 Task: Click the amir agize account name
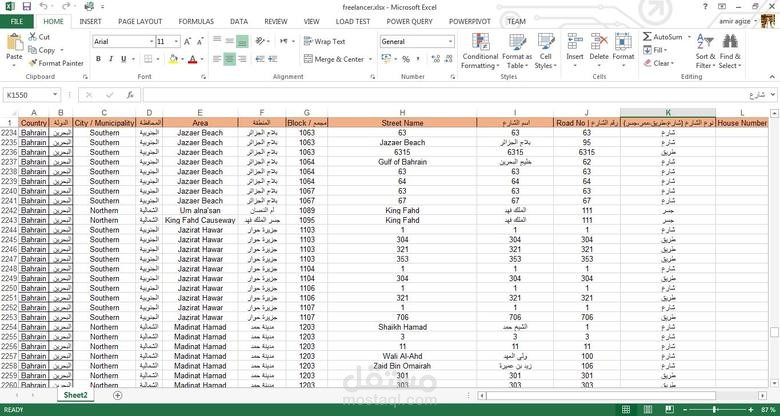click(736, 21)
